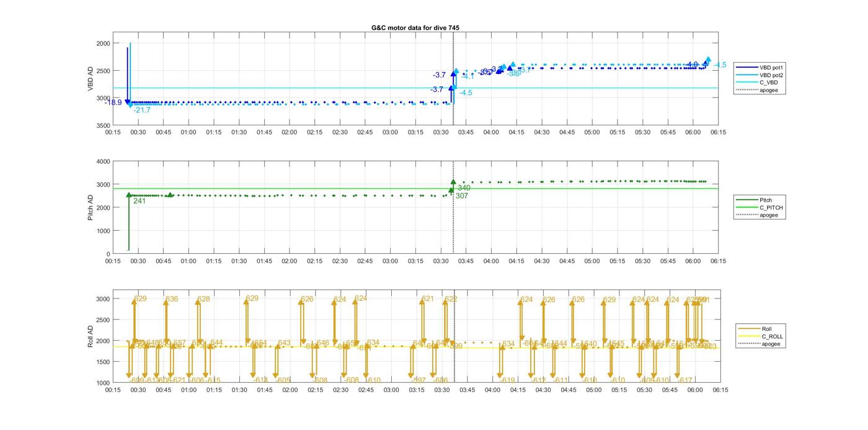Click the 'Roll AD' y-axis label

click(91, 336)
